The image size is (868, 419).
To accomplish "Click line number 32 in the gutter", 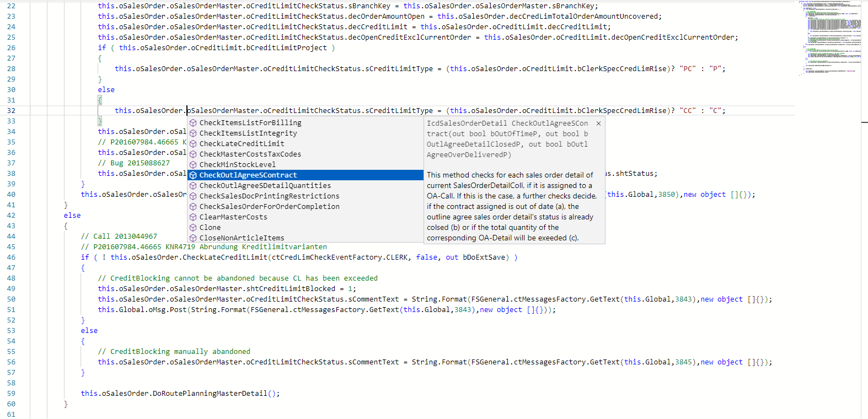I will 11,111.
